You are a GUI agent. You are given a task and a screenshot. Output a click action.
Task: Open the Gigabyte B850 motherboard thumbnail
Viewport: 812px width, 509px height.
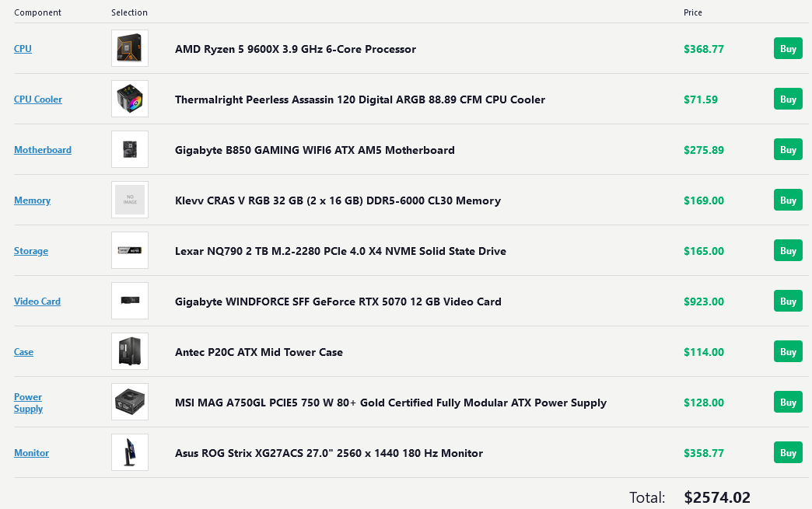[129, 149]
